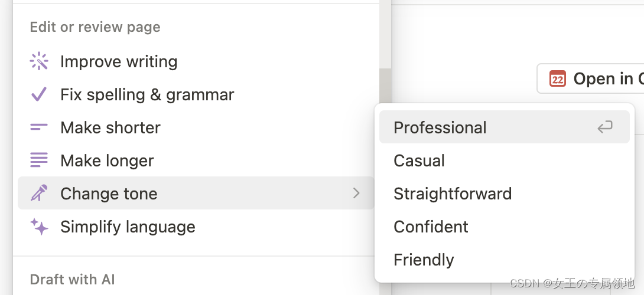Choose Fix spelling & grammar
The width and height of the screenshot is (644, 295).
[x=147, y=94]
